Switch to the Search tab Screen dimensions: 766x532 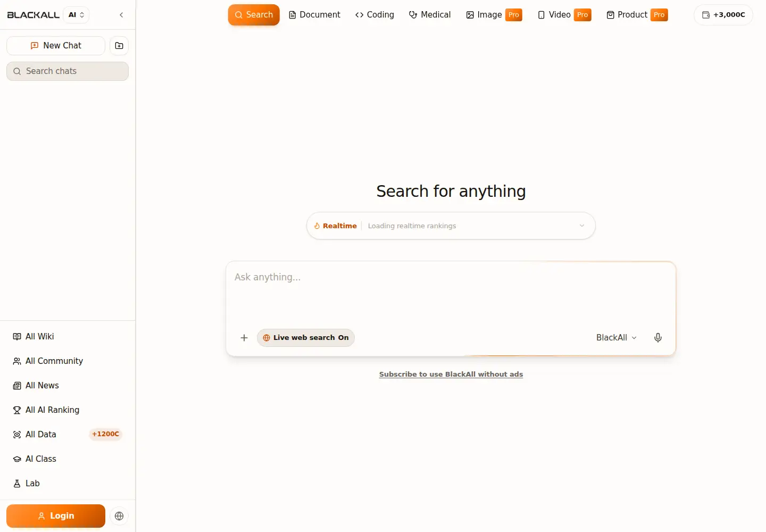[x=254, y=15]
